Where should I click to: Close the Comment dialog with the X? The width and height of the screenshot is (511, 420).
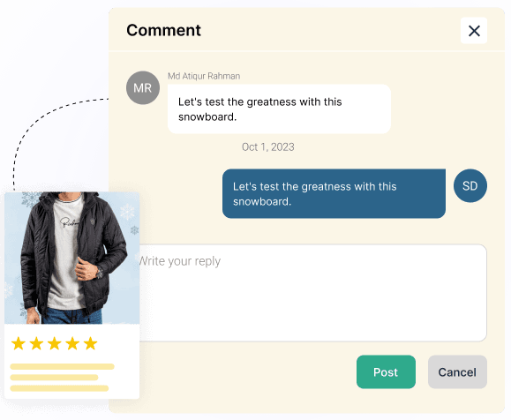tap(474, 31)
